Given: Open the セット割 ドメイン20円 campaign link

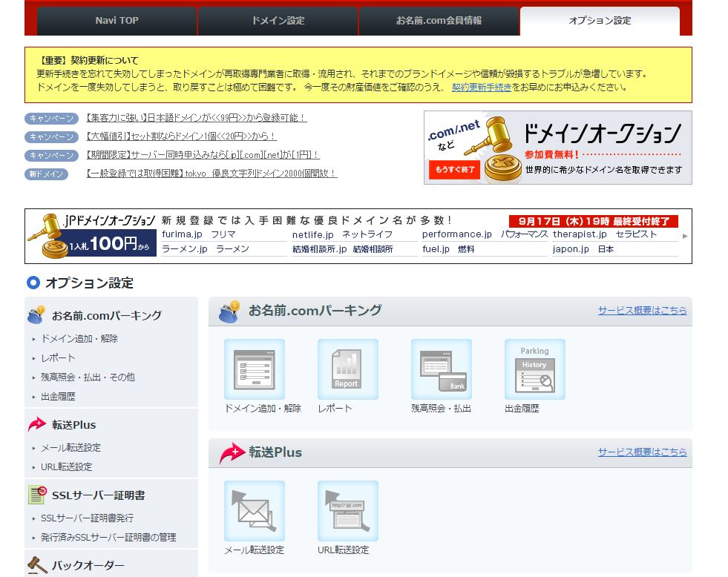Looking at the screenshot, I should [181, 136].
